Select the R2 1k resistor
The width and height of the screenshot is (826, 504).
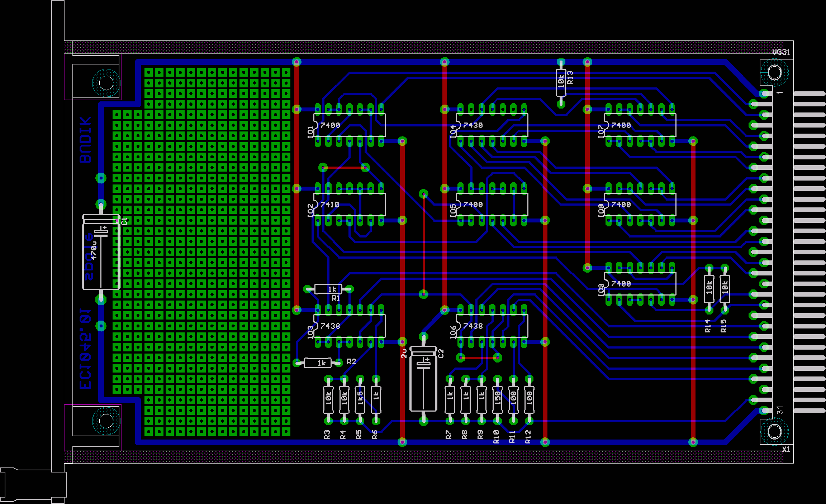318,363
